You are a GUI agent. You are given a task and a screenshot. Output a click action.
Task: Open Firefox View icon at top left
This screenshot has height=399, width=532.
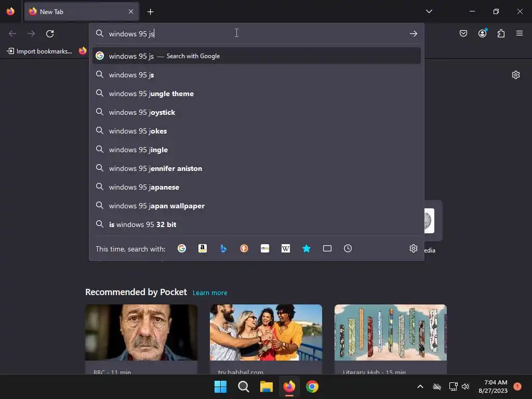pyautogui.click(x=10, y=11)
